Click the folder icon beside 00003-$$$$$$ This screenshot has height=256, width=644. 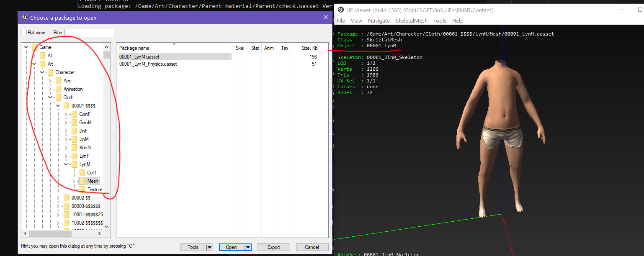click(66, 206)
